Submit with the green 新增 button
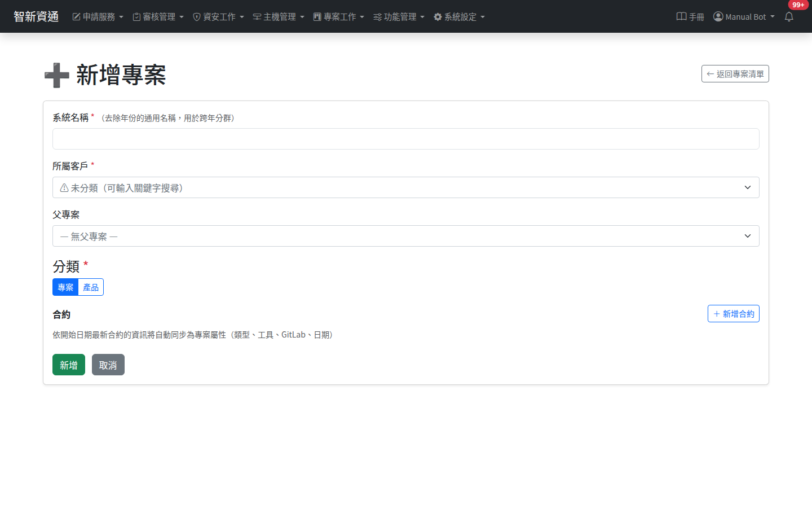Screen dimensions: 812x508 pyautogui.click(x=69, y=365)
